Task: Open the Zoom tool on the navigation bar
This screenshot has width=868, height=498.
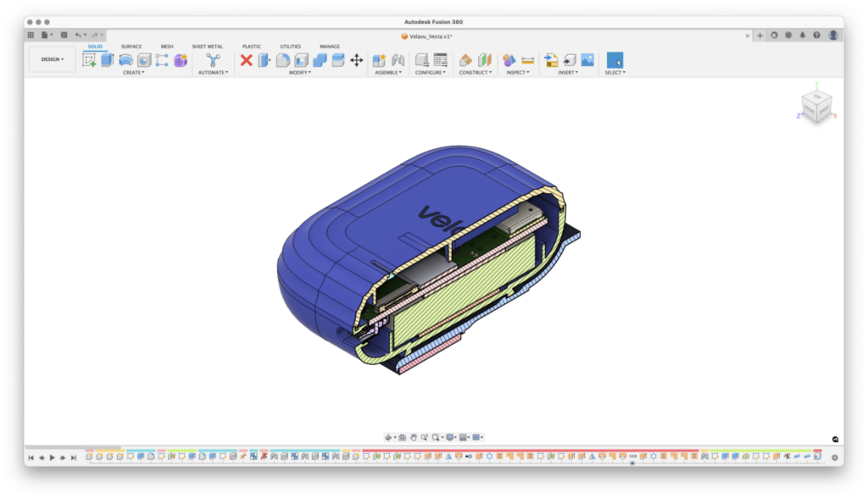Action: 425,437
